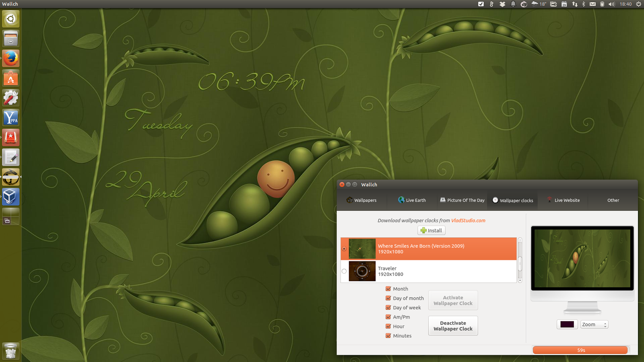Launch VirtualBox from the launcher
Viewport: 644px width, 362px height.
pyautogui.click(x=11, y=196)
